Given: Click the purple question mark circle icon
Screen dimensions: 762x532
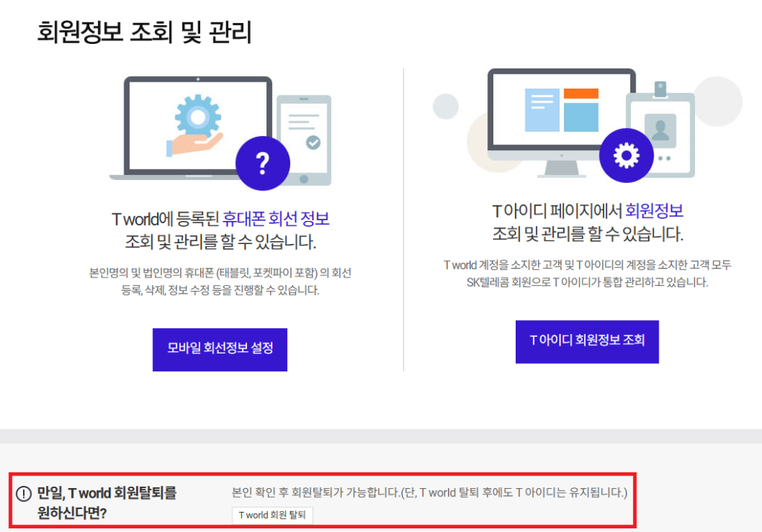Looking at the screenshot, I should (x=263, y=163).
